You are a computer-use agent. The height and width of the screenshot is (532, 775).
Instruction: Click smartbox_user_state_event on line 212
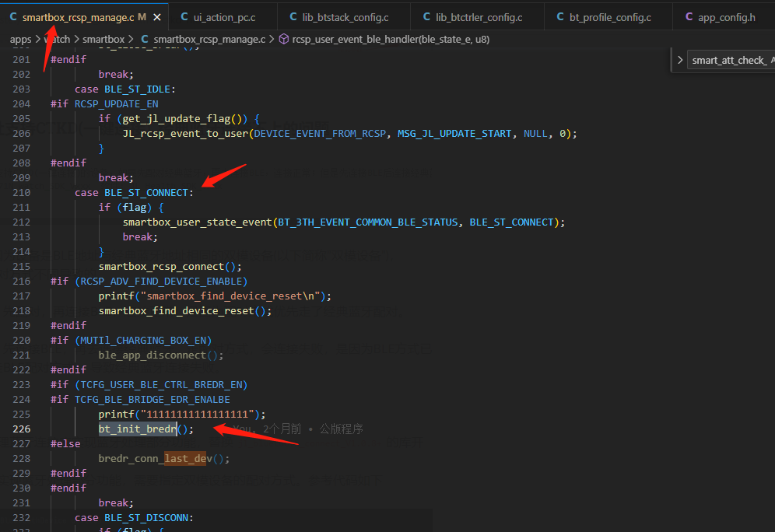pos(197,222)
